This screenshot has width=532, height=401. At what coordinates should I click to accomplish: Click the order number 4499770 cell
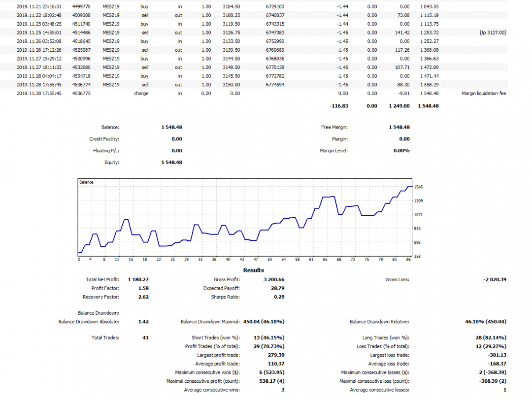(81, 6)
